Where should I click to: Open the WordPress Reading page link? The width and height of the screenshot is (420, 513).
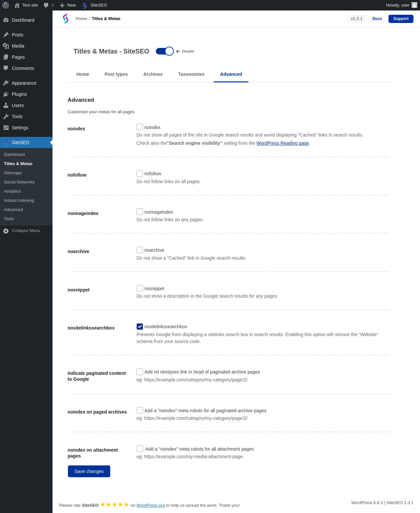coord(283,143)
